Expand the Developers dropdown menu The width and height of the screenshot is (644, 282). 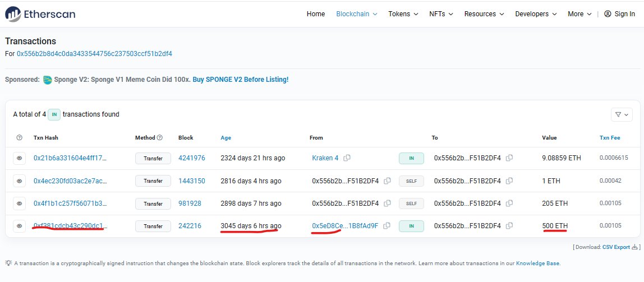click(536, 14)
